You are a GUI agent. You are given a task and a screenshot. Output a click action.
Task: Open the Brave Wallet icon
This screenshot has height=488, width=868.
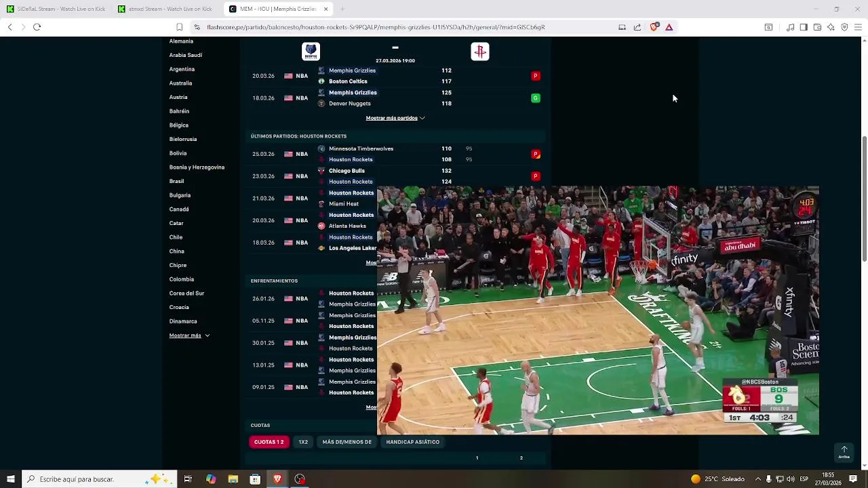click(817, 27)
